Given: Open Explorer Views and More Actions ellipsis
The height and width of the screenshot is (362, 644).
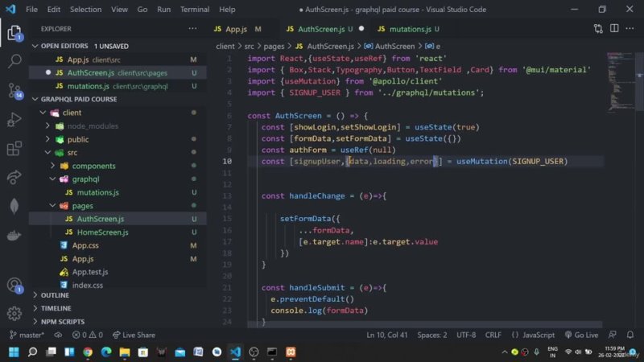Looking at the screenshot, I should tap(192, 29).
